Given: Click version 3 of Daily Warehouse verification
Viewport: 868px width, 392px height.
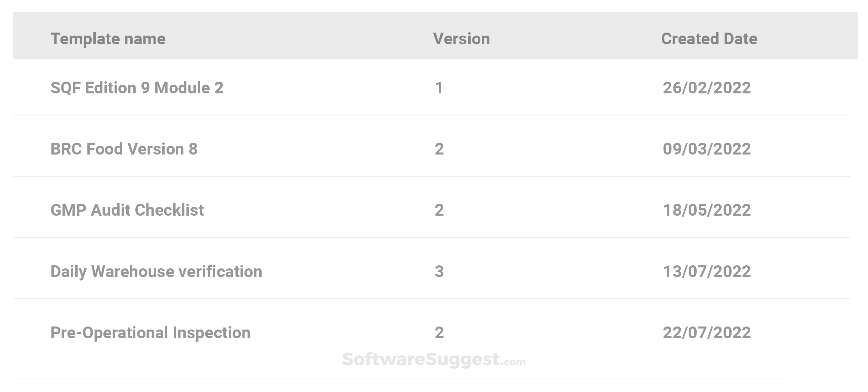Looking at the screenshot, I should point(439,271).
